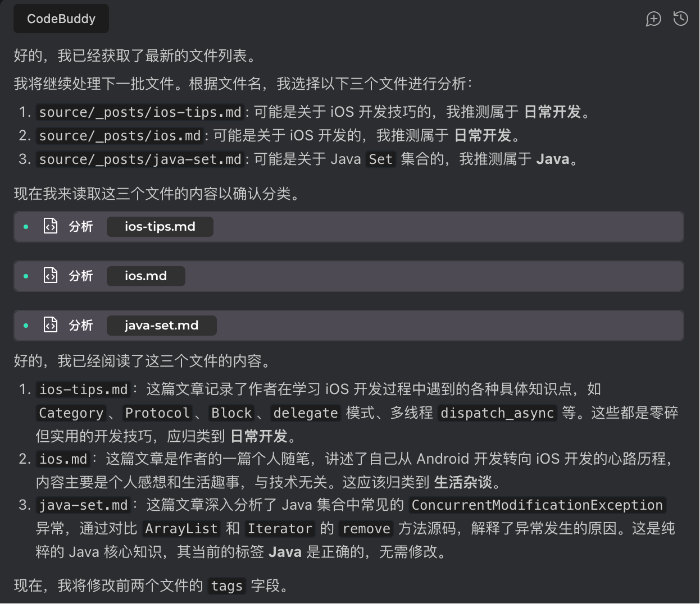Click the code file icon beside ios-tips.md
Screen dimensions: 700x604
pos(51,226)
